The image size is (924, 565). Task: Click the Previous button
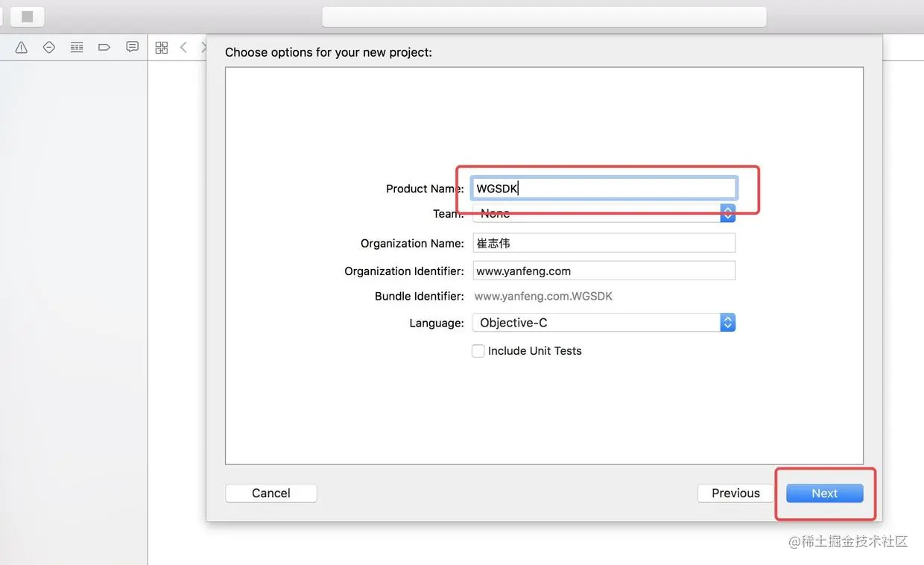[x=735, y=493]
